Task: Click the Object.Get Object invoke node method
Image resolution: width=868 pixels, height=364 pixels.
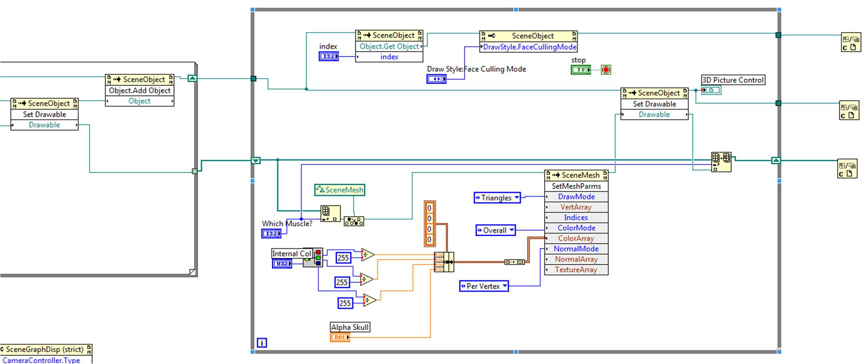Action: (389, 46)
